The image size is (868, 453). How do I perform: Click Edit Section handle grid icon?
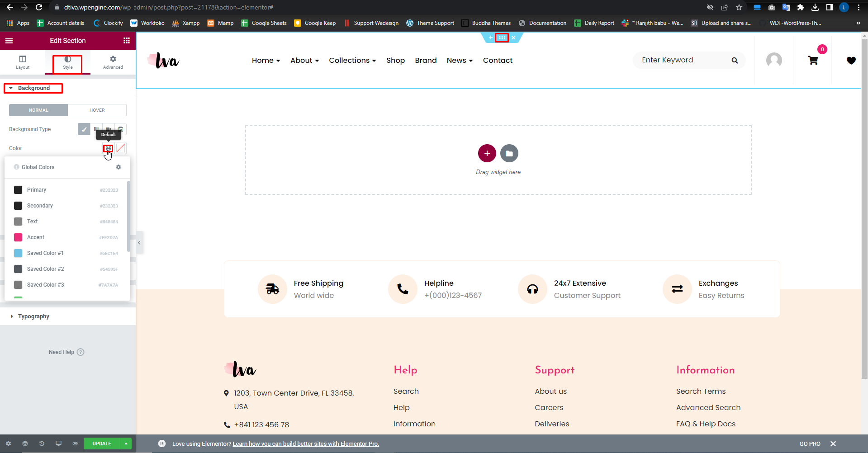[502, 38]
